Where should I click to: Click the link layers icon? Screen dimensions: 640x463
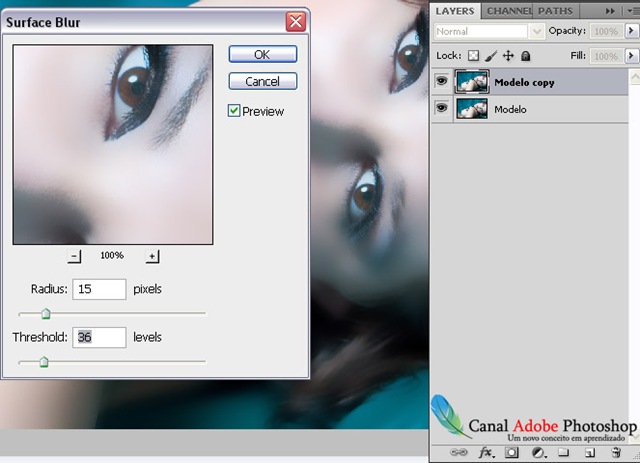(458, 452)
